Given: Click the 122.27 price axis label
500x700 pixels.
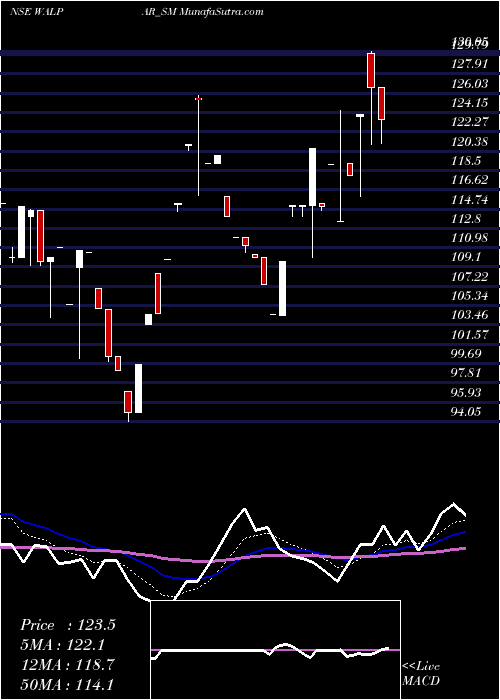Looking at the screenshot, I should [x=470, y=123].
